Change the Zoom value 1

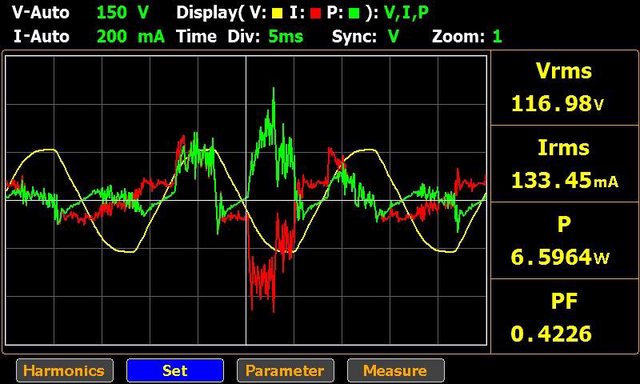(x=497, y=37)
